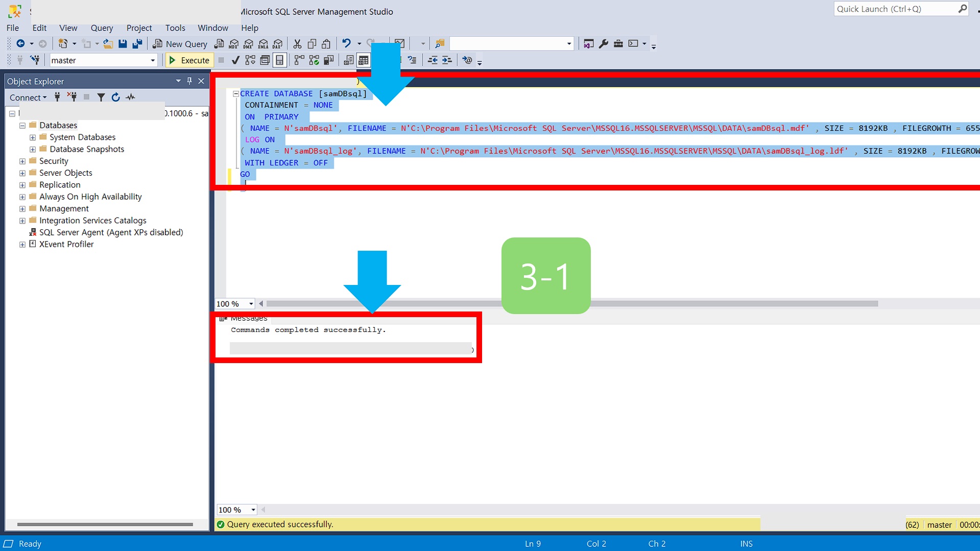
Task: Open a new XMLA query
Action: point(264,44)
